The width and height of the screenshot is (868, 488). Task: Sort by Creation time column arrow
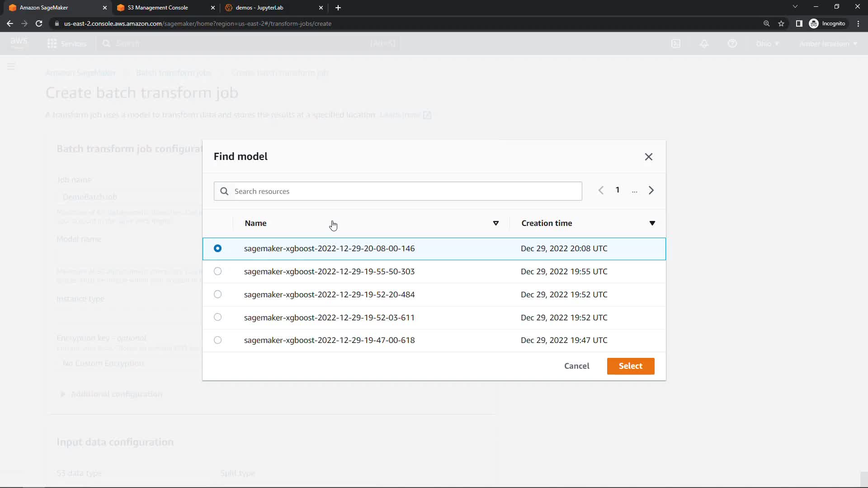click(652, 223)
